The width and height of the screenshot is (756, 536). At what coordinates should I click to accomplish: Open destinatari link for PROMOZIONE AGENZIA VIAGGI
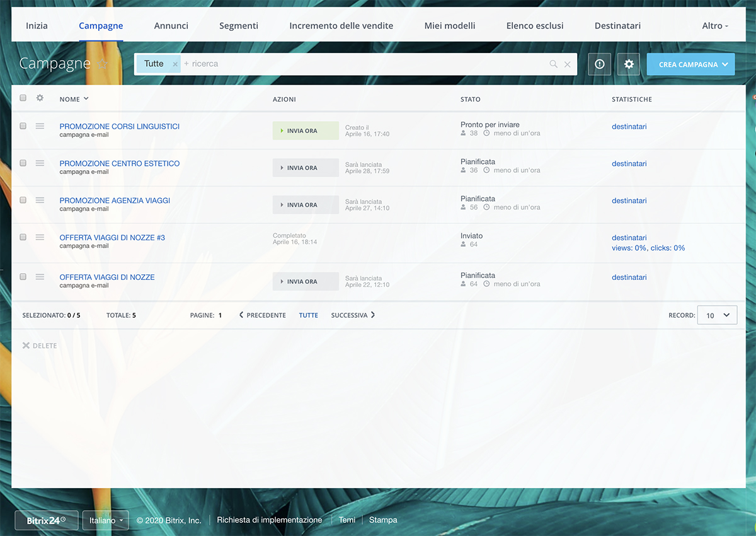(x=629, y=201)
